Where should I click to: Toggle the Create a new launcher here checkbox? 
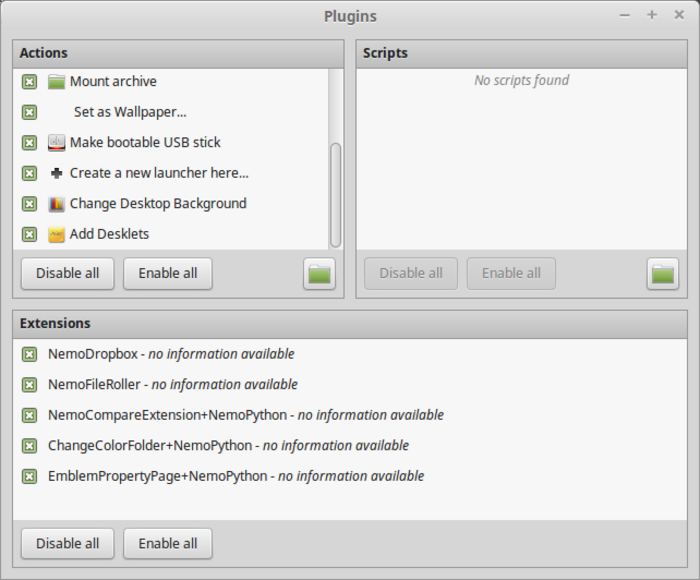(x=29, y=173)
